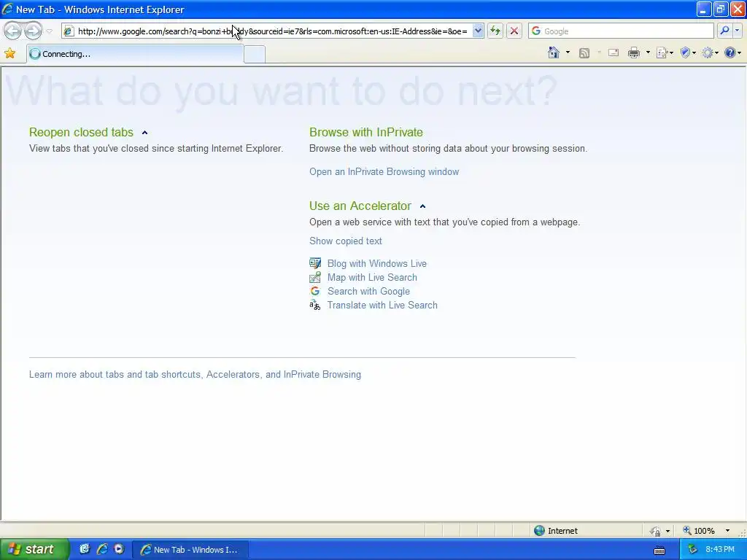
Task: Open the zoom level dropdown arrow
Action: [727, 531]
